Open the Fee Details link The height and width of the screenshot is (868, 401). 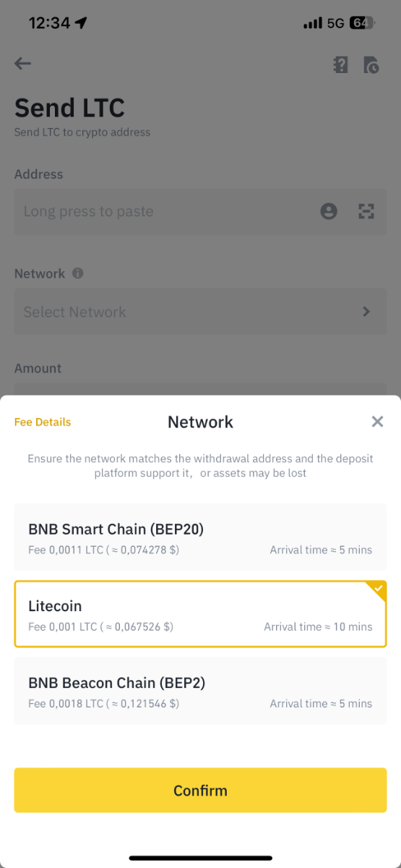(43, 422)
